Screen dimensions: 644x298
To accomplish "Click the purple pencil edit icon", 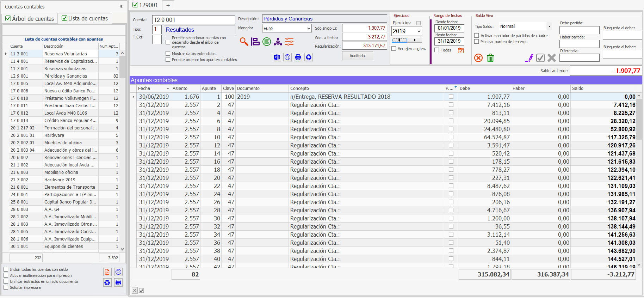I will (x=529, y=58).
